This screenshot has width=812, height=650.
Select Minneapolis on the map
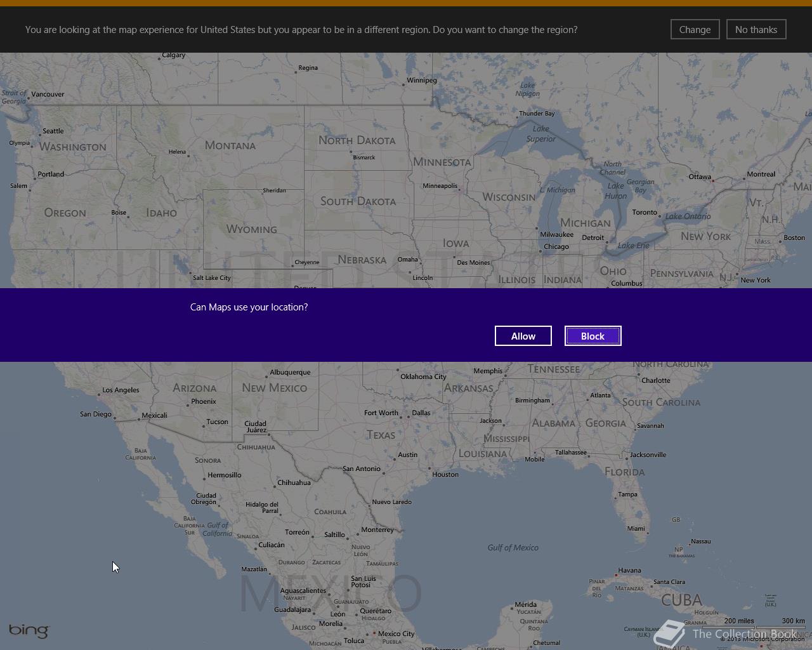point(440,185)
